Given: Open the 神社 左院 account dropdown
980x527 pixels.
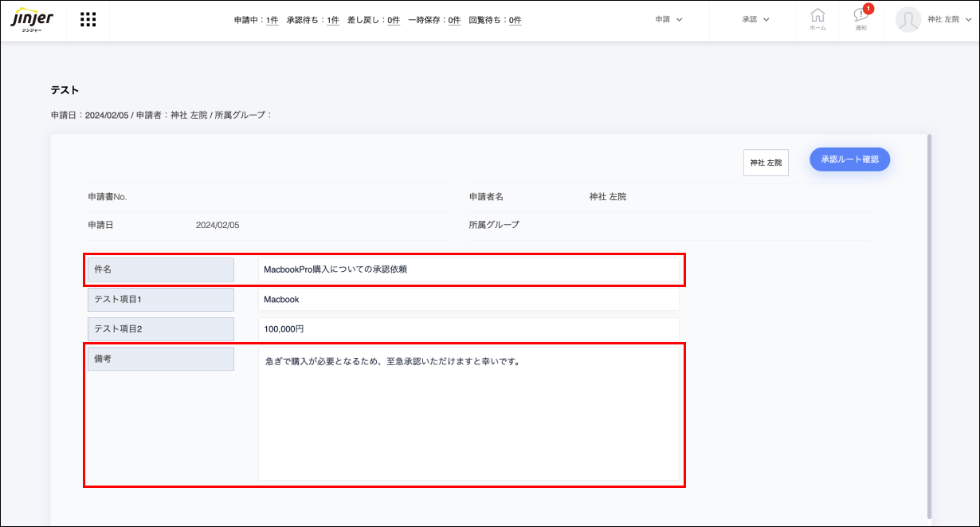Looking at the screenshot, I should coord(949,20).
